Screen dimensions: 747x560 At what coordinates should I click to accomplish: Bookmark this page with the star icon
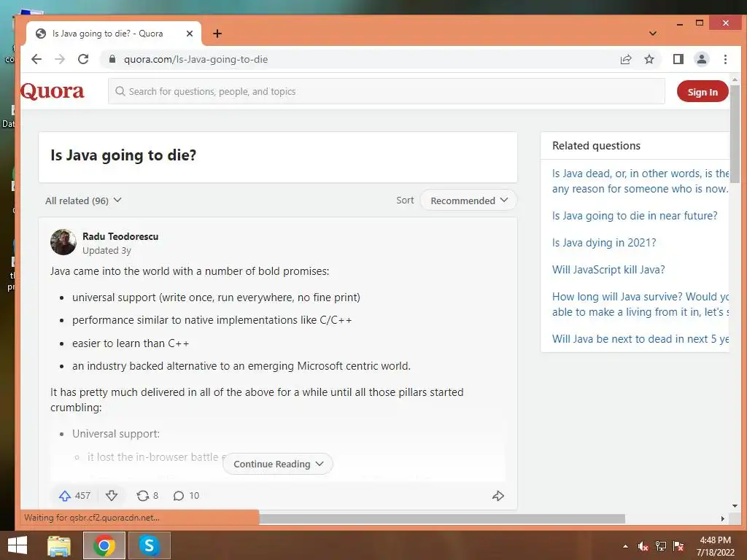coord(649,59)
